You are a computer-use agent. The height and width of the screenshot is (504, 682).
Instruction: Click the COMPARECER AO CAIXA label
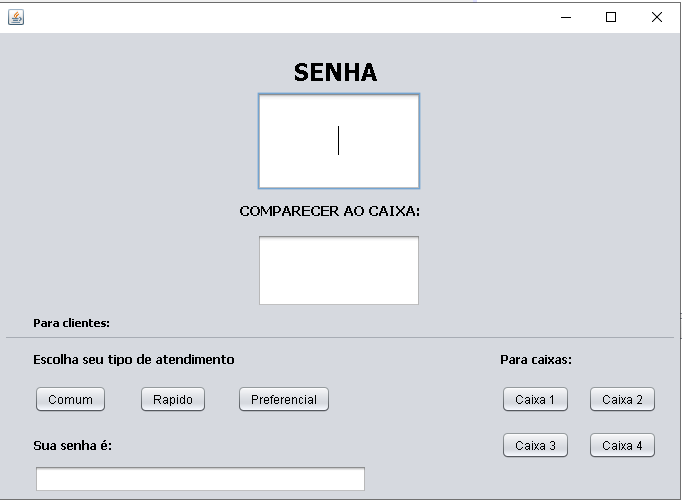pyautogui.click(x=330, y=211)
